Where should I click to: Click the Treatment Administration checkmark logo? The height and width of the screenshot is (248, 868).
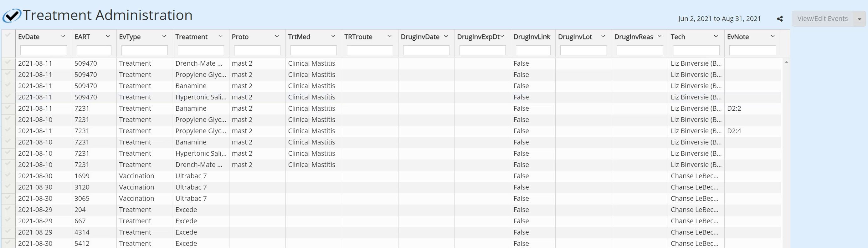tap(12, 15)
